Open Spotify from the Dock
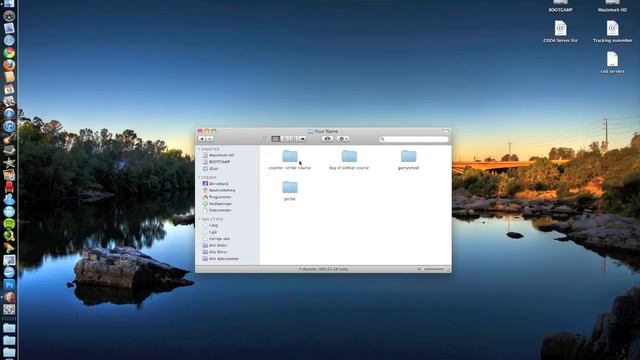Viewport: 640px width, 360px height. pyautogui.click(x=9, y=223)
